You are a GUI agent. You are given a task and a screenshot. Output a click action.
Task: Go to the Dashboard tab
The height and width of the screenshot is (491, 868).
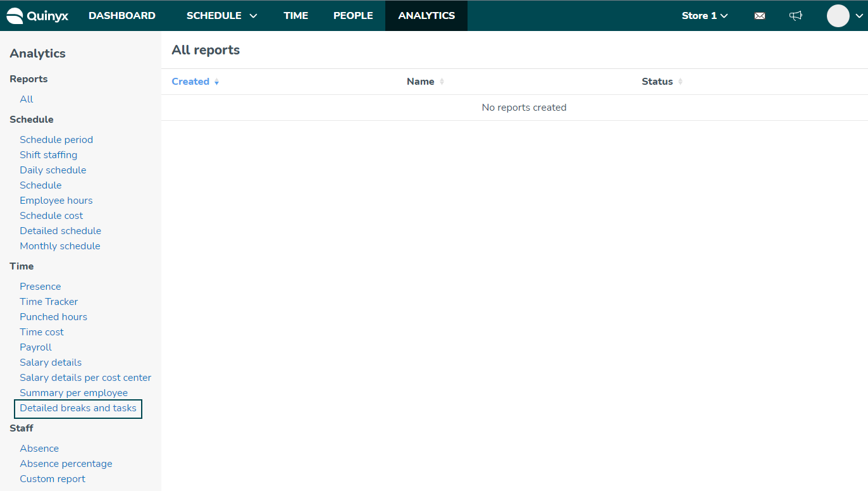click(122, 16)
